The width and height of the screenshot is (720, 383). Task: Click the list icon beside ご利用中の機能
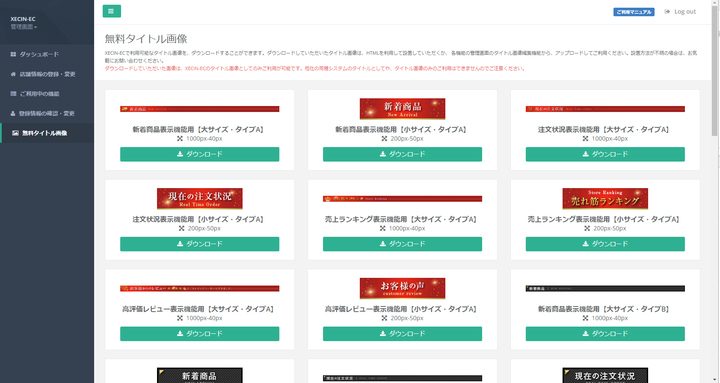13,94
